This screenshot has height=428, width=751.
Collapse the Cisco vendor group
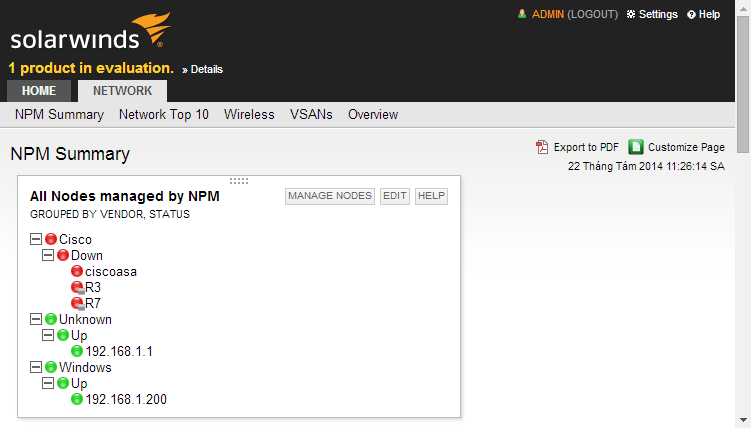[36, 239]
